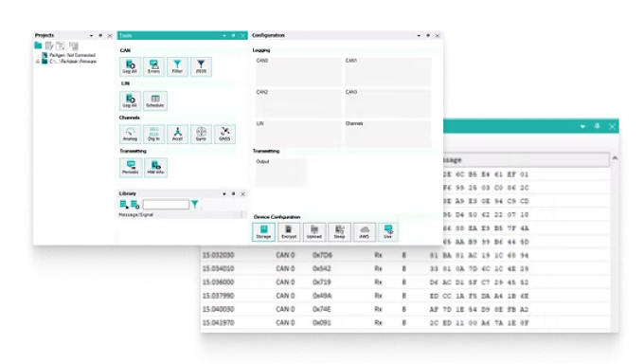Select trace row with timestamp 15.037990
Image resolution: width=644 pixels, height=364 pixels.
click(x=405, y=296)
